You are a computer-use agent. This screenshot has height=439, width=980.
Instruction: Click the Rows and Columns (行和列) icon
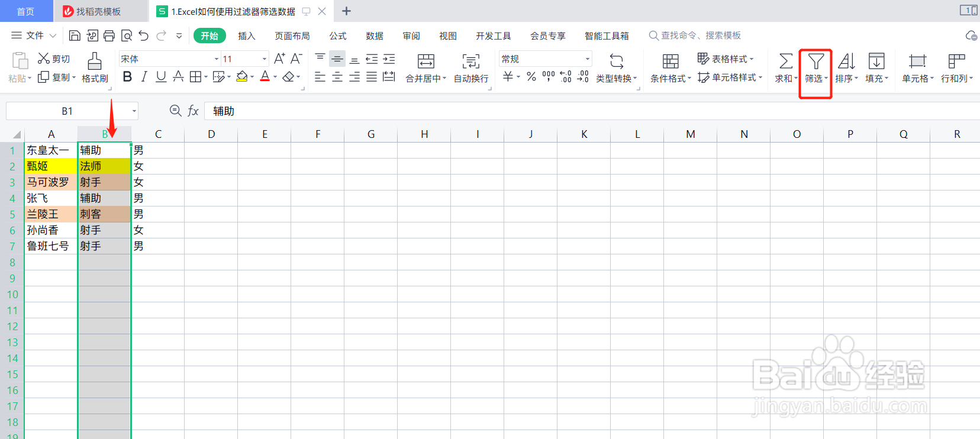(956, 61)
